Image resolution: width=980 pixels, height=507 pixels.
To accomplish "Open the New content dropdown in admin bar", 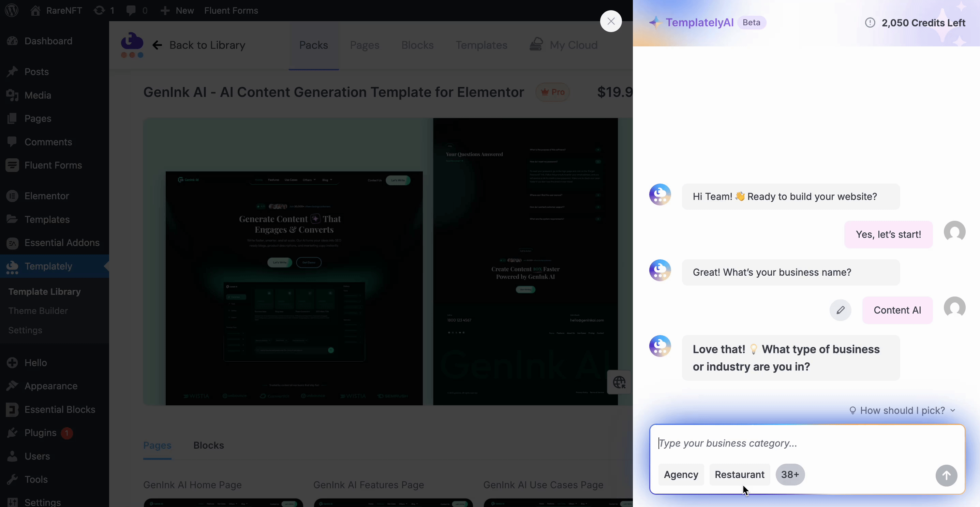I will click(x=177, y=10).
